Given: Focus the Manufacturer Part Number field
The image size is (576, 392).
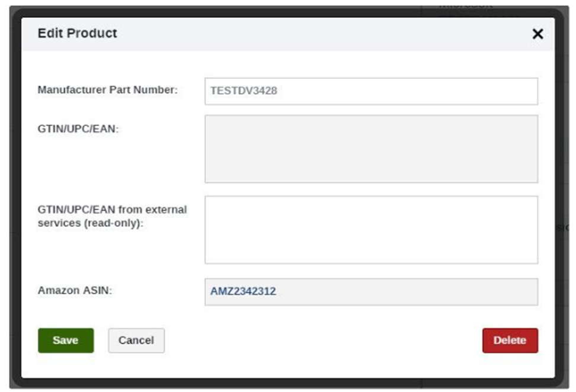Looking at the screenshot, I should click(371, 91).
